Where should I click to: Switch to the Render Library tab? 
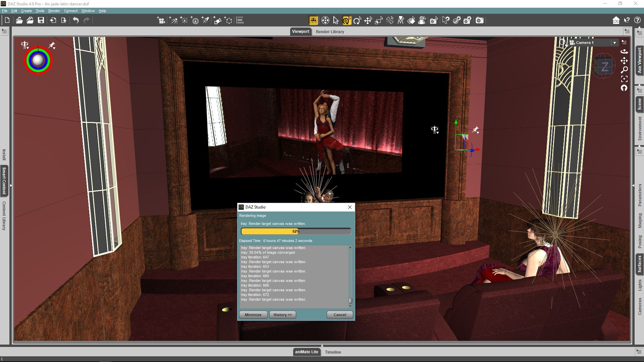(x=330, y=32)
